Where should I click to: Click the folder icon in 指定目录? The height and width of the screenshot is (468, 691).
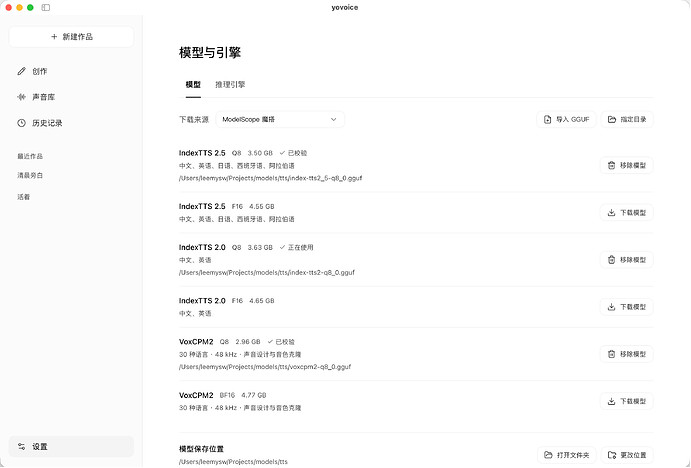(612, 119)
